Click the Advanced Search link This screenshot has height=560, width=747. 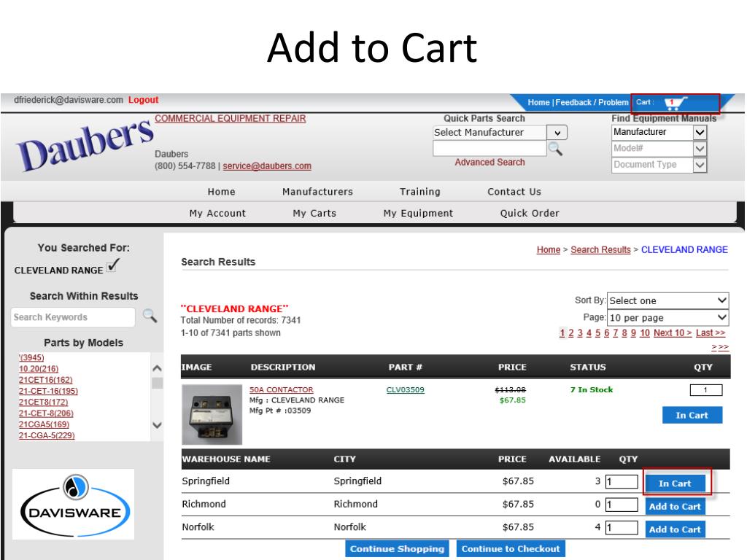click(489, 163)
